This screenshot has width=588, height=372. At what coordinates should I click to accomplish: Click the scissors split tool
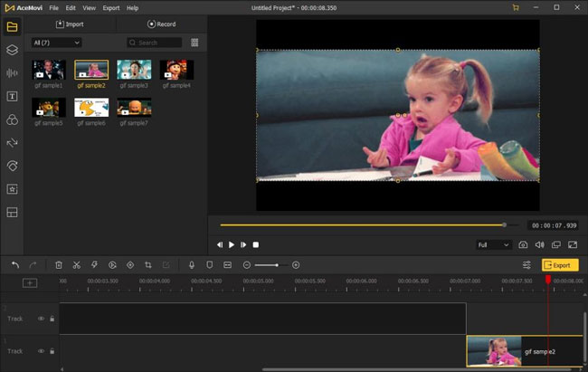pos(77,265)
